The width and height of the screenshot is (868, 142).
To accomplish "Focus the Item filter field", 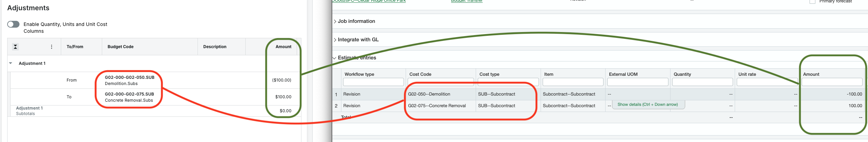I will pos(573,82).
